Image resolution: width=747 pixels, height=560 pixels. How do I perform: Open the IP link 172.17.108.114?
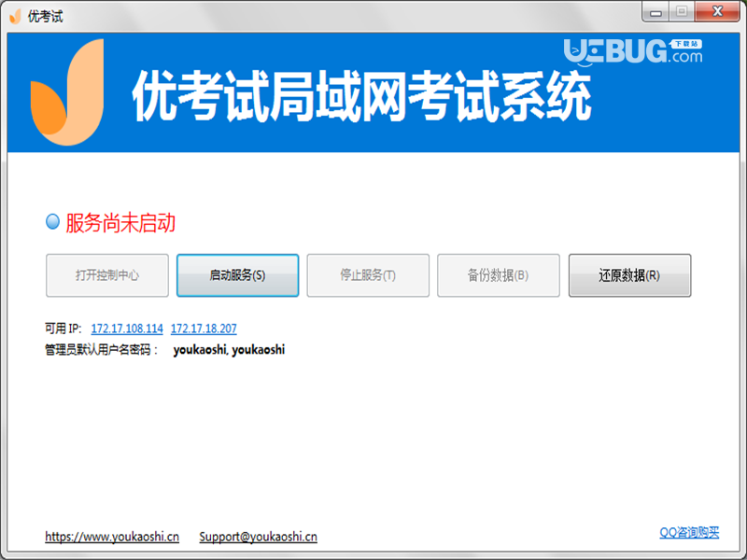[127, 329]
